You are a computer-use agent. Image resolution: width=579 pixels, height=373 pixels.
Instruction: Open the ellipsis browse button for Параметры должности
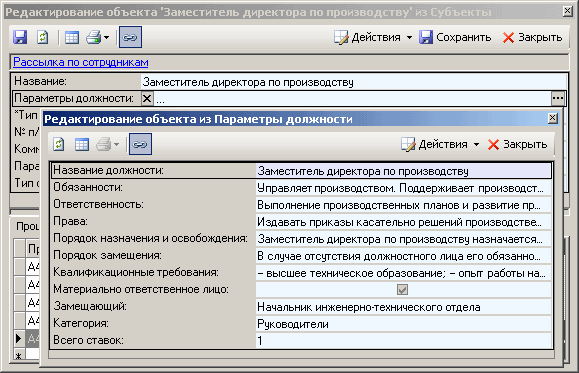point(558,99)
